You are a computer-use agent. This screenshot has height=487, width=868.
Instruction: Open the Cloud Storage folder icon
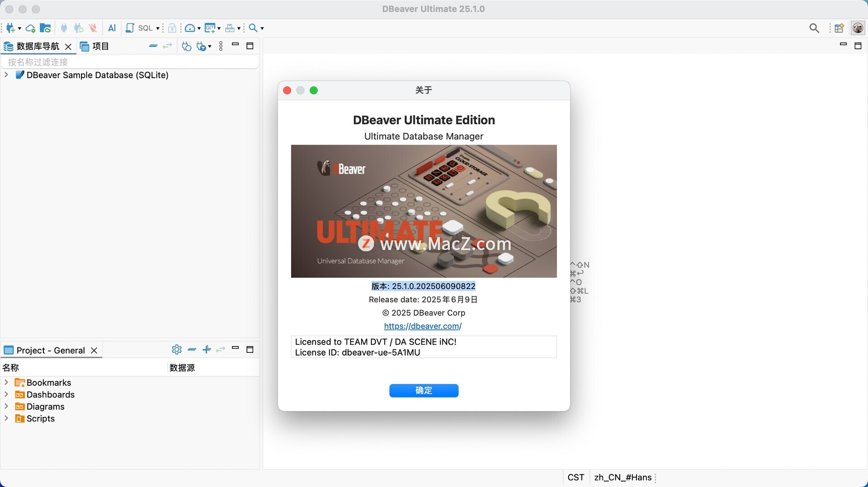pyautogui.click(x=45, y=28)
